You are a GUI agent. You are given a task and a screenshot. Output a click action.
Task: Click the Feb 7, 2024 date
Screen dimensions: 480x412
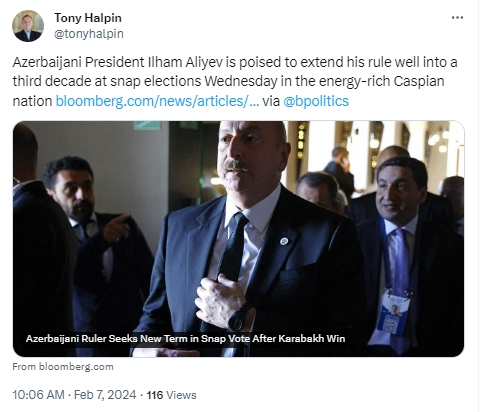click(x=105, y=395)
